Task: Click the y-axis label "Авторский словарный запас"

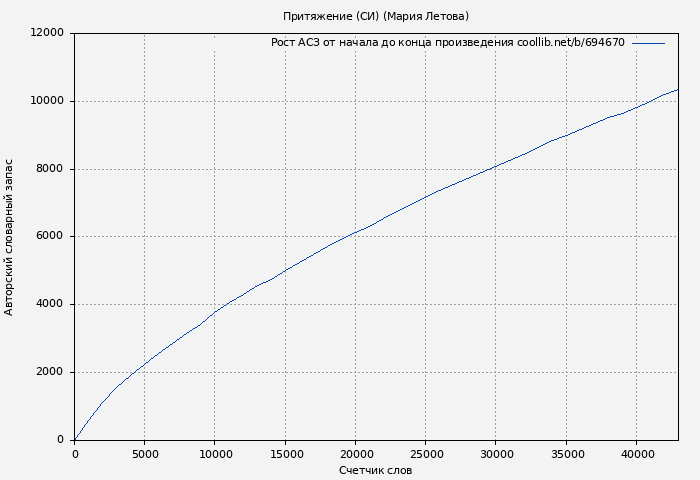Action: click(x=10, y=237)
